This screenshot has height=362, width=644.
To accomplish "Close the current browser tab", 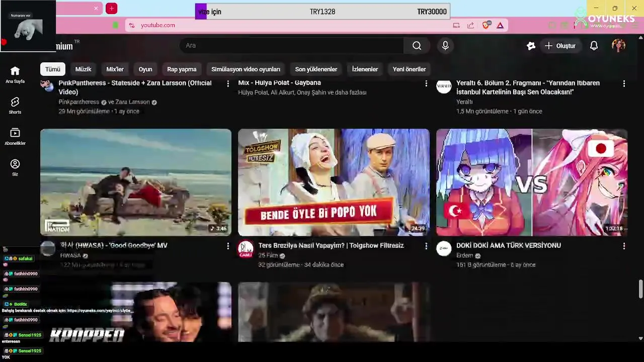I will click(x=96, y=9).
